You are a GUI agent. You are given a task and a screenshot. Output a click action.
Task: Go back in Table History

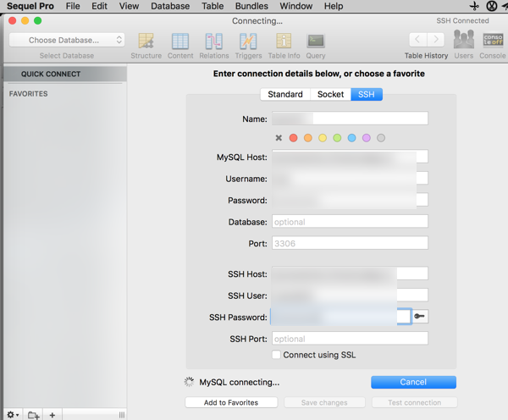pyautogui.click(x=418, y=40)
